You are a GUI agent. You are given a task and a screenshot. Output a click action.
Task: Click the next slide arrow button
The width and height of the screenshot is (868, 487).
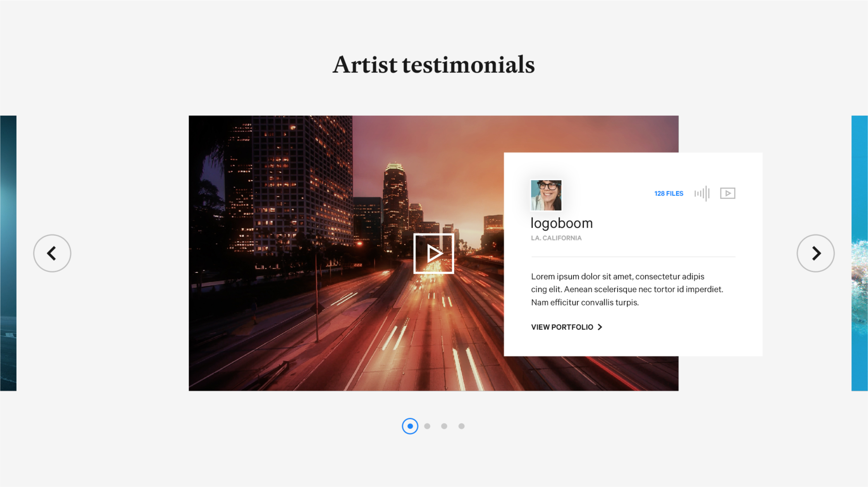point(815,253)
